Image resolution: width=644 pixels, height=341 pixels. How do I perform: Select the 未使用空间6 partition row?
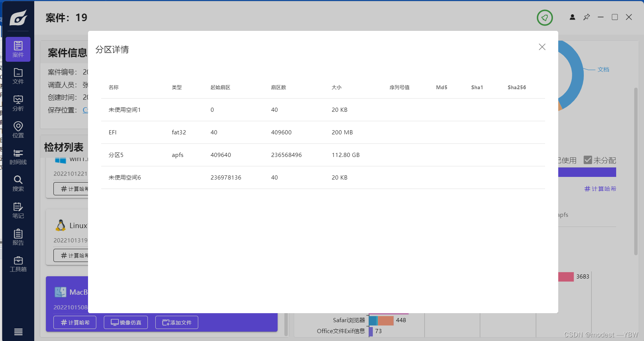[323, 178]
